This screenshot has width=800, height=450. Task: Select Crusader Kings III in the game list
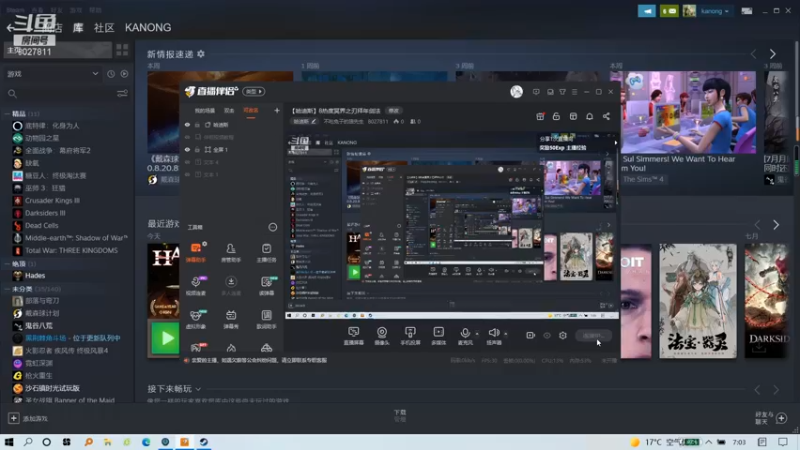click(53, 201)
